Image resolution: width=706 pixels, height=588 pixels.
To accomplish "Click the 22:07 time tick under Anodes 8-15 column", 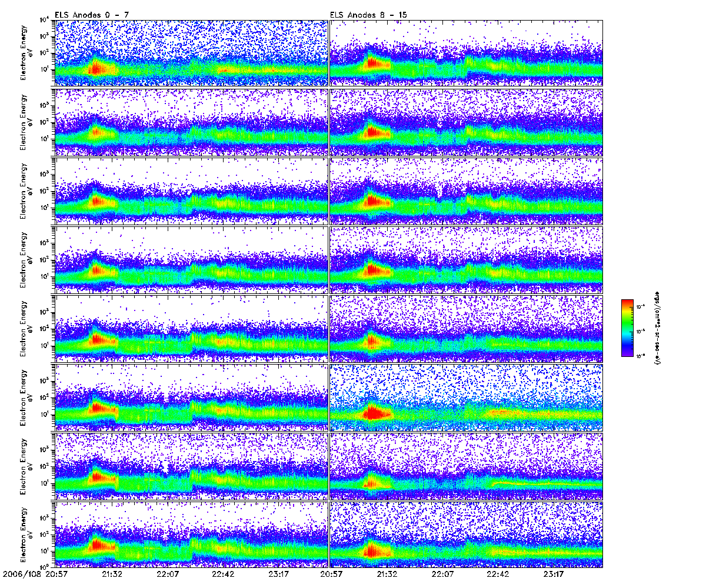I will click(442, 573).
